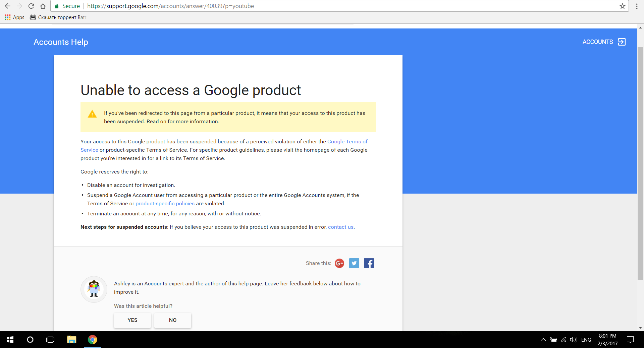Reload the current page
This screenshot has width=644, height=348.
pos(31,6)
